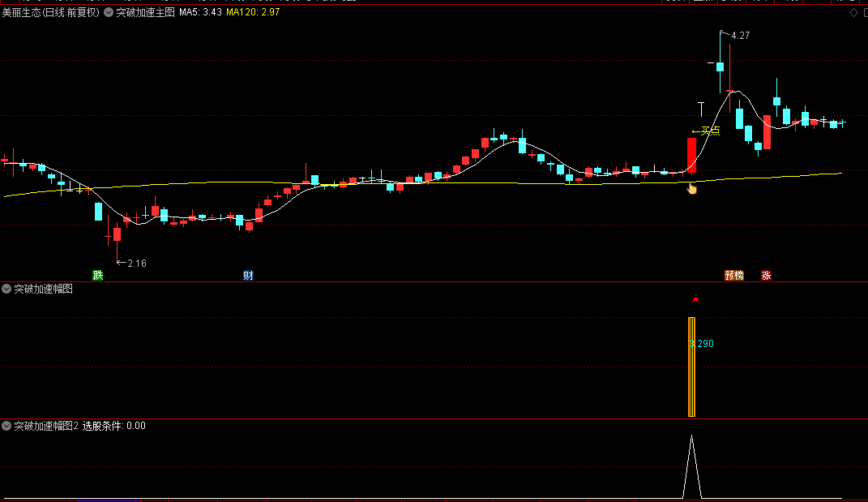Click the 4.27 high price label
The width and height of the screenshot is (868, 502).
(x=740, y=36)
